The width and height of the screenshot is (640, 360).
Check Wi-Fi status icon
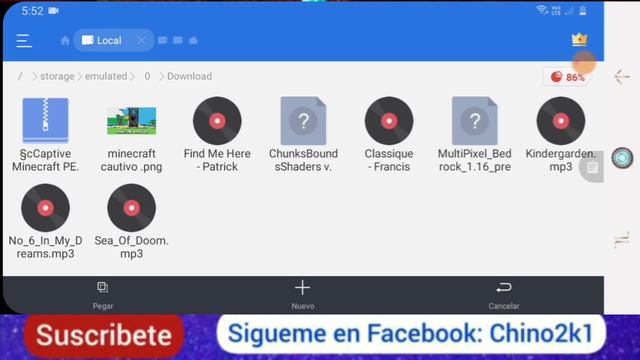pyautogui.click(x=542, y=10)
